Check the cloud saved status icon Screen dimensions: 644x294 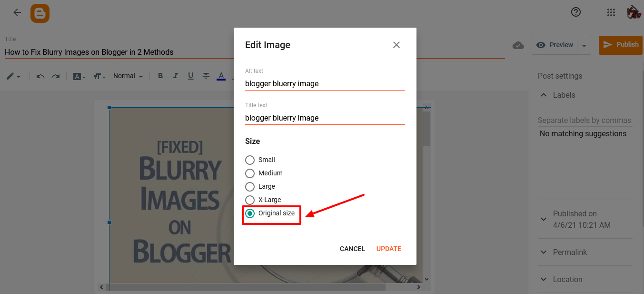pos(518,45)
